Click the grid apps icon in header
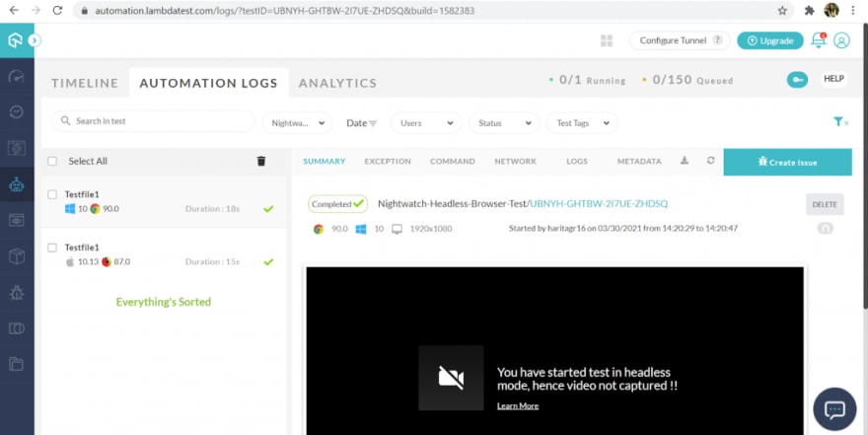The width and height of the screenshot is (868, 435). pyautogui.click(x=607, y=40)
